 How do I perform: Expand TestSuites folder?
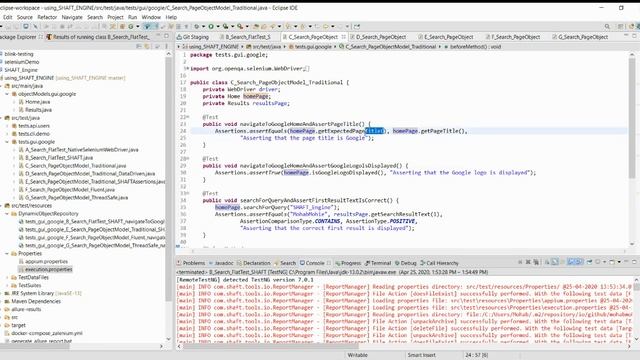pos(7,285)
